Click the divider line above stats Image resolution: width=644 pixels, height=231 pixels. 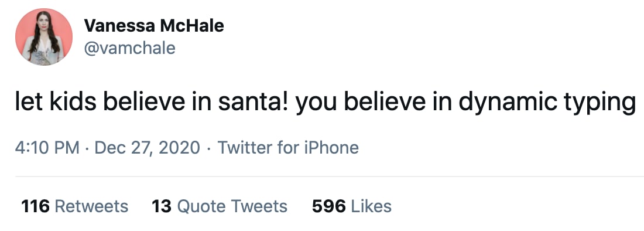tap(330, 176)
